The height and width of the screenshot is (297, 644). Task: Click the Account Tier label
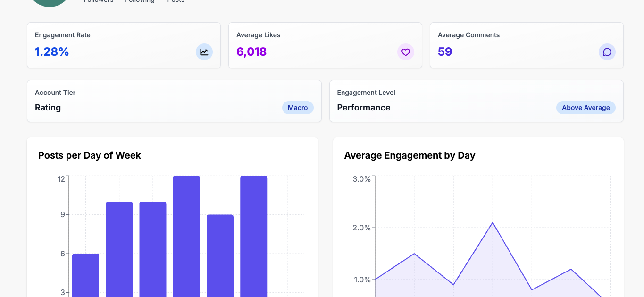point(55,93)
